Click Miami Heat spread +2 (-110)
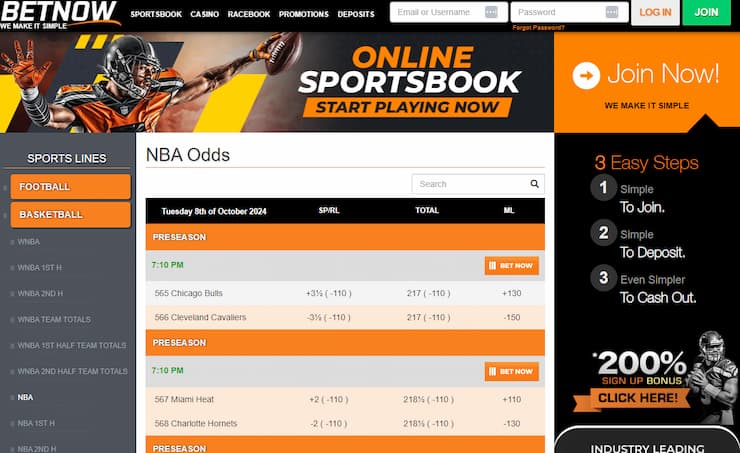This screenshot has width=740, height=453. pos(328,400)
